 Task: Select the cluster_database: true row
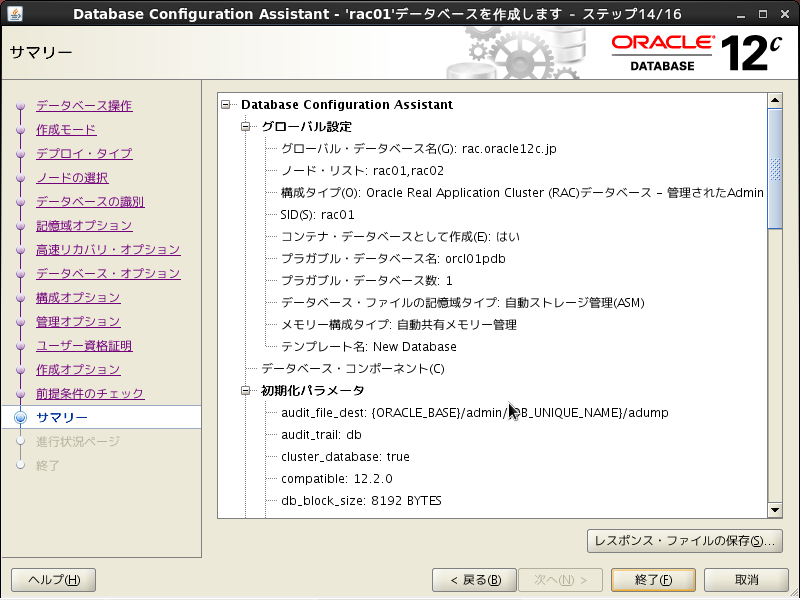pyautogui.click(x=345, y=457)
